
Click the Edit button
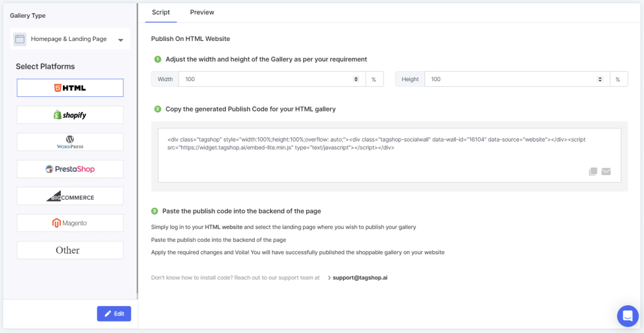tap(114, 313)
